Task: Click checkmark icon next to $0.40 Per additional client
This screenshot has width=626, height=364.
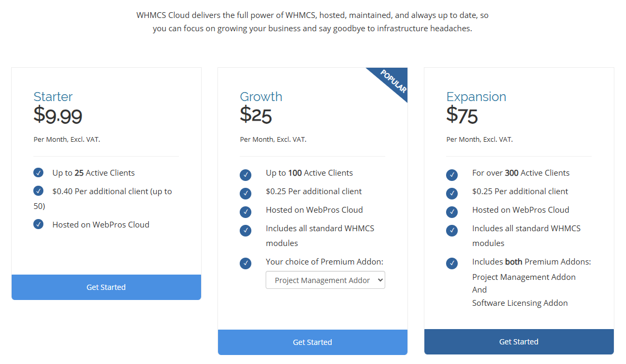Action: (38, 191)
